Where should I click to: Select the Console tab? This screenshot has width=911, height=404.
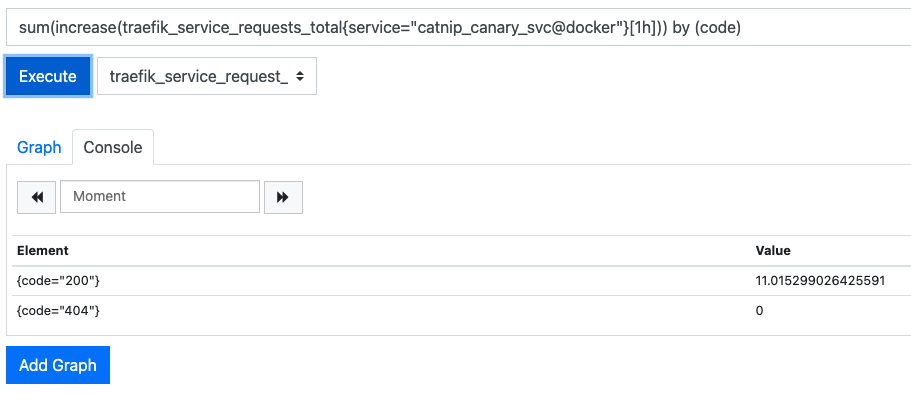click(x=113, y=147)
